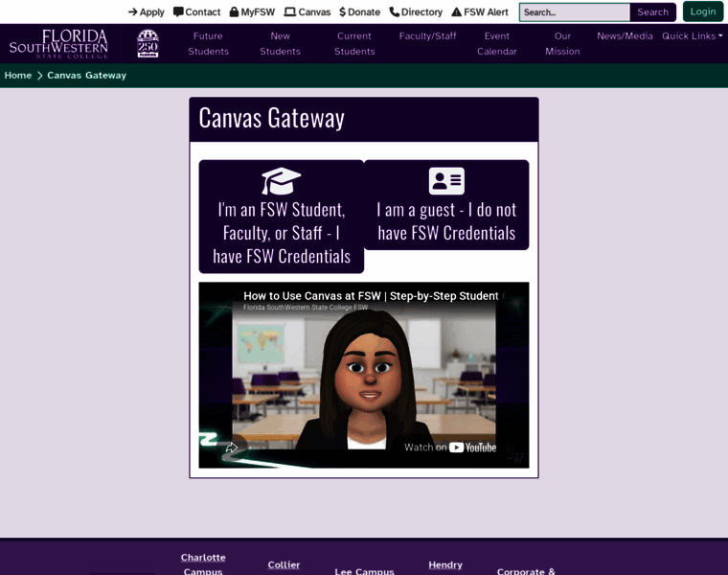
Task: Click the MyFSW lock icon
Action: pos(234,11)
